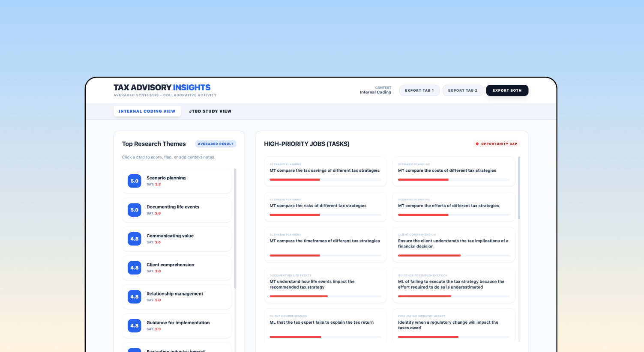Click the 4.8 badge for Client comprehension
Screen dimensions: 644x352
pyautogui.click(x=134, y=268)
